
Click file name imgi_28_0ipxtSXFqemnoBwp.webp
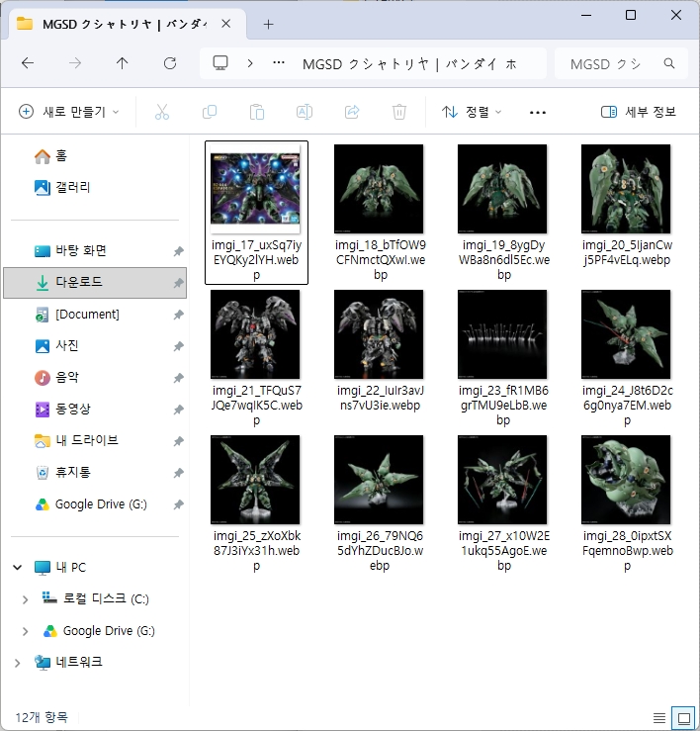[x=627, y=551]
